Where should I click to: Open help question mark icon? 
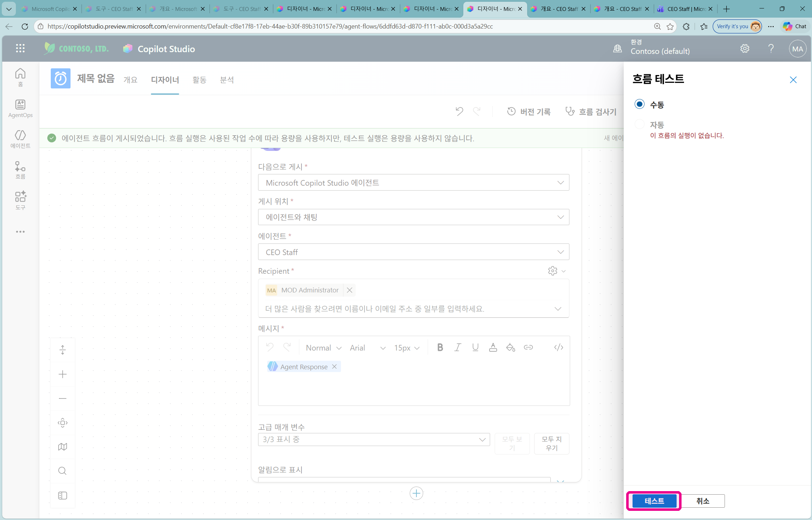pyautogui.click(x=771, y=49)
